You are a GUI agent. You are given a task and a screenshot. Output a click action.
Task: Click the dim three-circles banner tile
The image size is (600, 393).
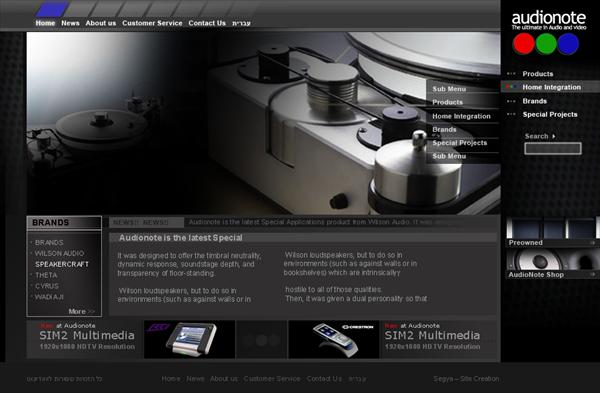click(x=261, y=339)
